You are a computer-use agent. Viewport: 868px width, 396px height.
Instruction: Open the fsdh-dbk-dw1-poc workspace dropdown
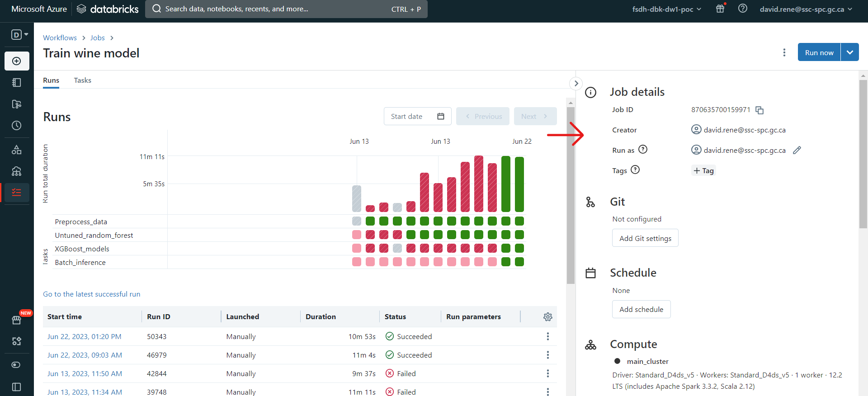(666, 9)
